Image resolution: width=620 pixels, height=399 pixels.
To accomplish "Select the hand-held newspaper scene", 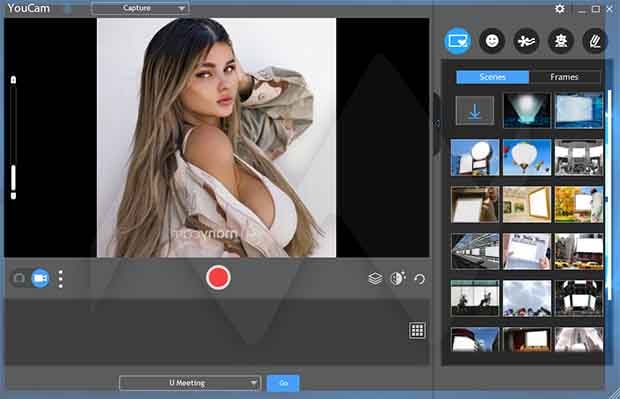I will click(x=527, y=252).
